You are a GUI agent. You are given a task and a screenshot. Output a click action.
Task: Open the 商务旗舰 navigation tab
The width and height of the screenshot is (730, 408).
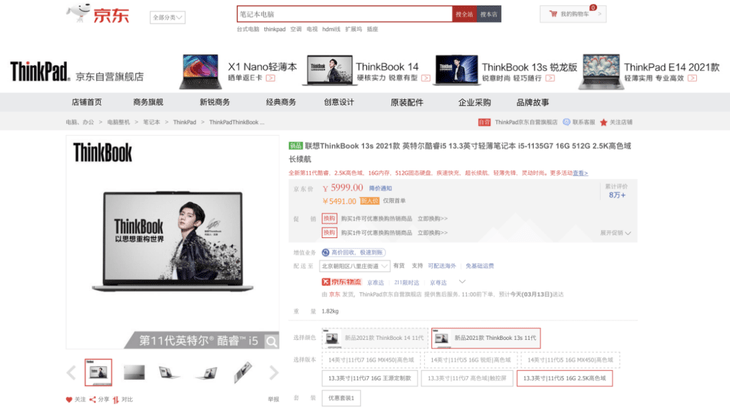pyautogui.click(x=148, y=102)
